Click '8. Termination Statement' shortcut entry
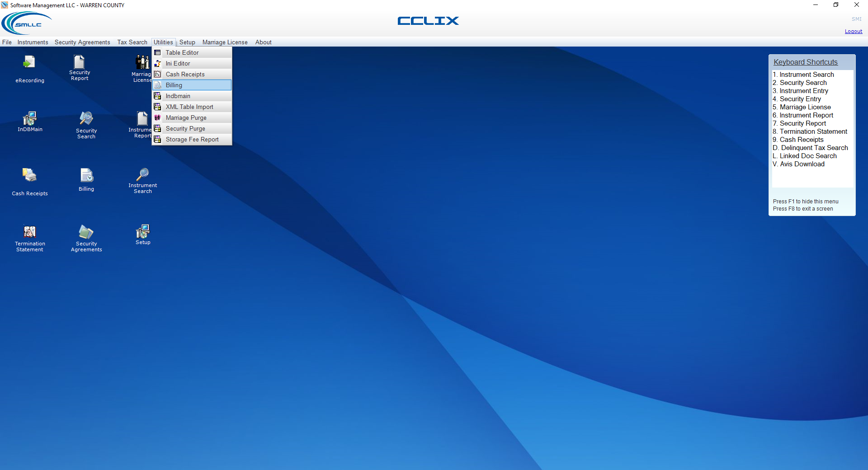The width and height of the screenshot is (868, 470). click(x=810, y=132)
